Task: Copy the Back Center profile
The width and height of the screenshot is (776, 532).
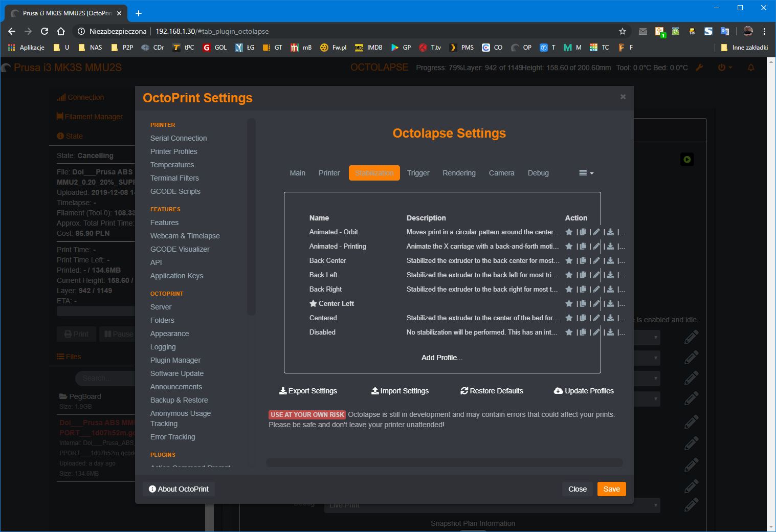Action: pos(583,260)
